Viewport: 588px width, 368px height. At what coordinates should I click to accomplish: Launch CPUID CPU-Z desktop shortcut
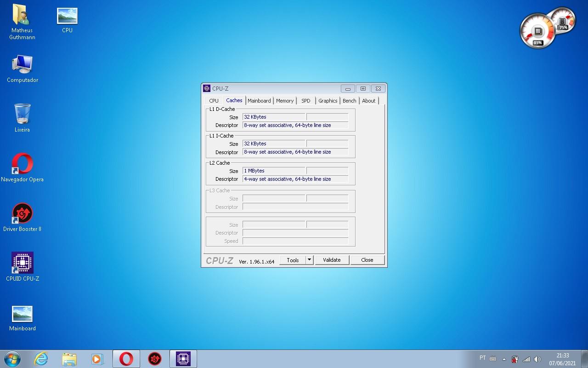(x=22, y=267)
